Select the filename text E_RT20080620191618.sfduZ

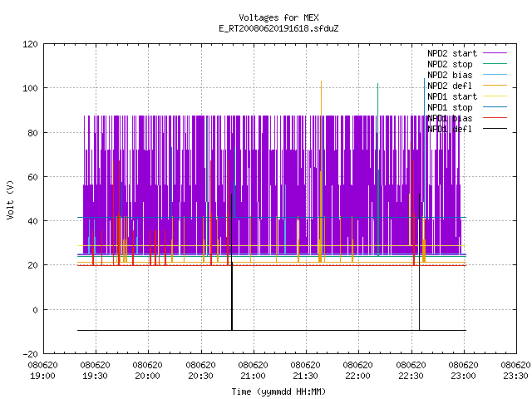(x=278, y=28)
